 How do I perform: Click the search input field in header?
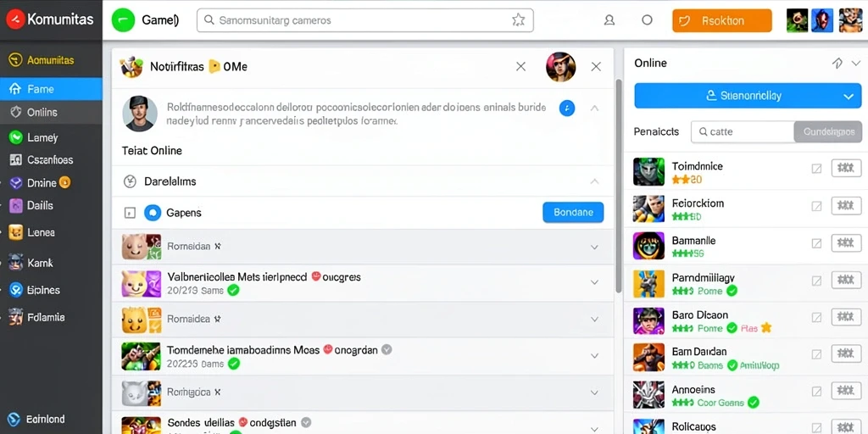[364, 20]
